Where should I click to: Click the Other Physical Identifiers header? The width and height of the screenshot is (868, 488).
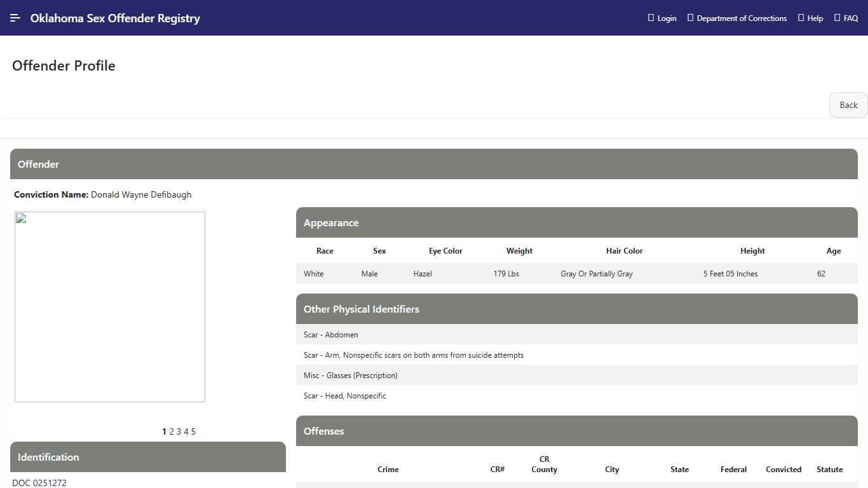pos(362,309)
